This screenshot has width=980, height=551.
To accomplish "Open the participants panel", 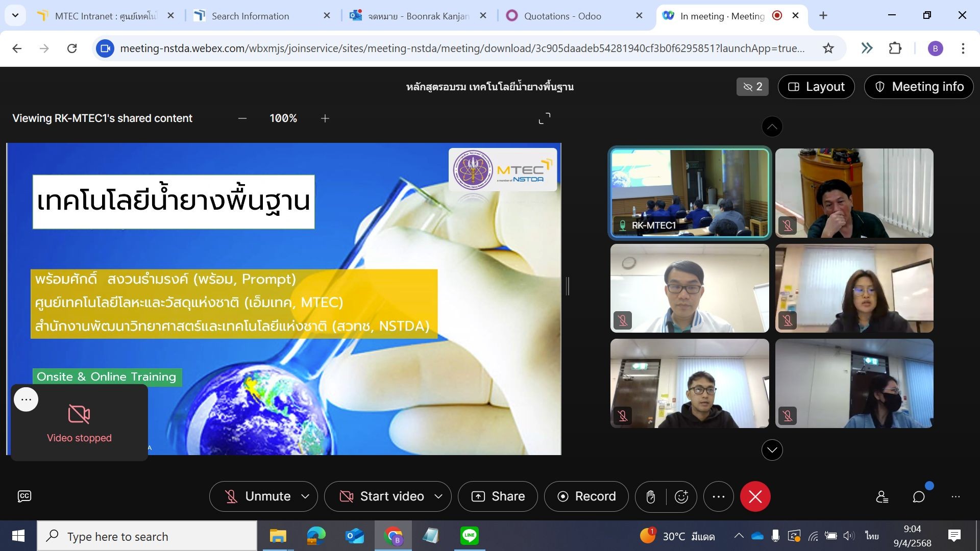I will point(882,496).
